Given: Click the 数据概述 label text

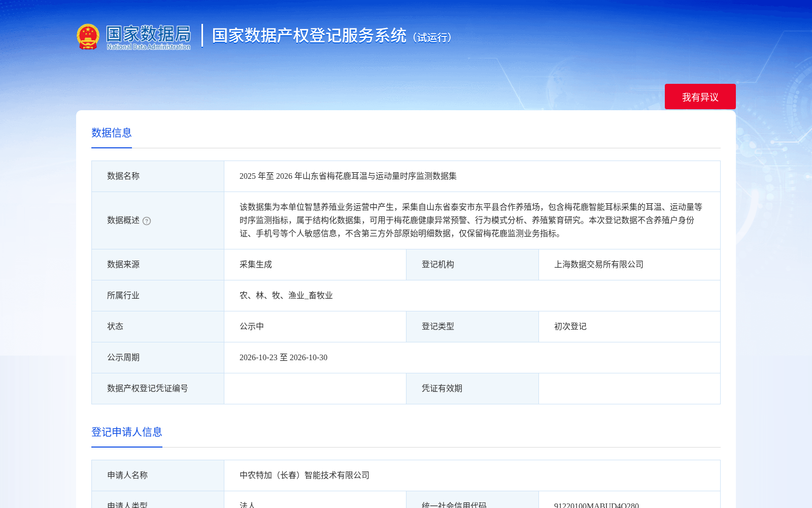Looking at the screenshot, I should pyautogui.click(x=123, y=220).
